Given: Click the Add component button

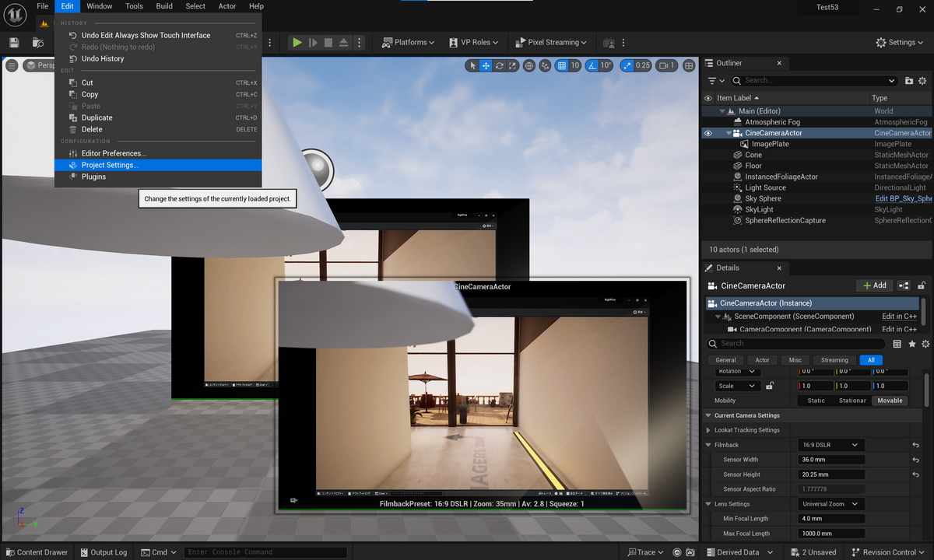Looking at the screenshot, I should click(x=874, y=285).
